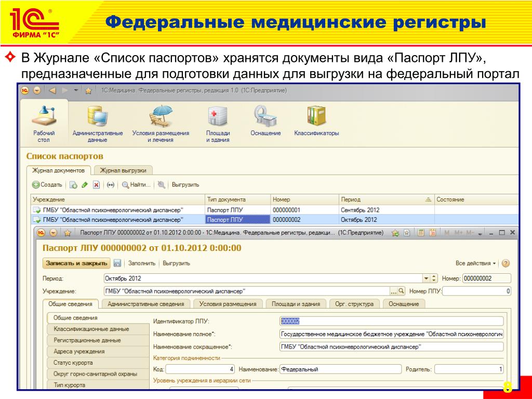Open the calculator icon
The height and width of the screenshot is (399, 532).
click(x=421, y=233)
